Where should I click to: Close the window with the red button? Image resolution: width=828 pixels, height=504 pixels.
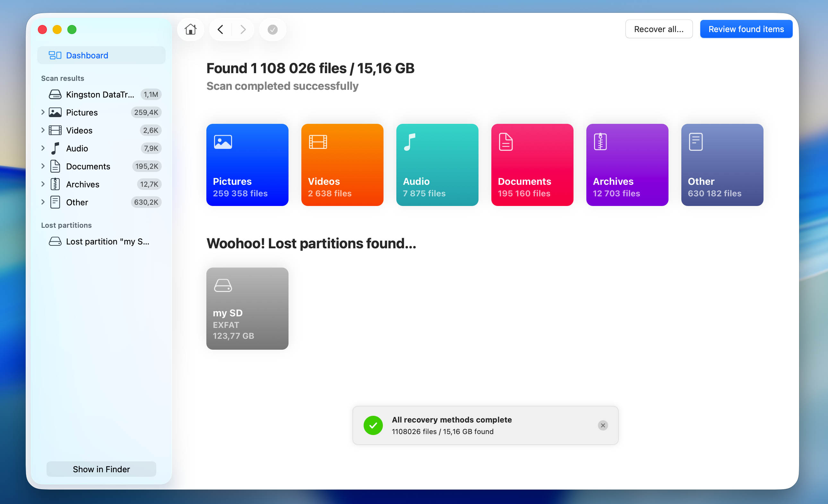[42, 30]
